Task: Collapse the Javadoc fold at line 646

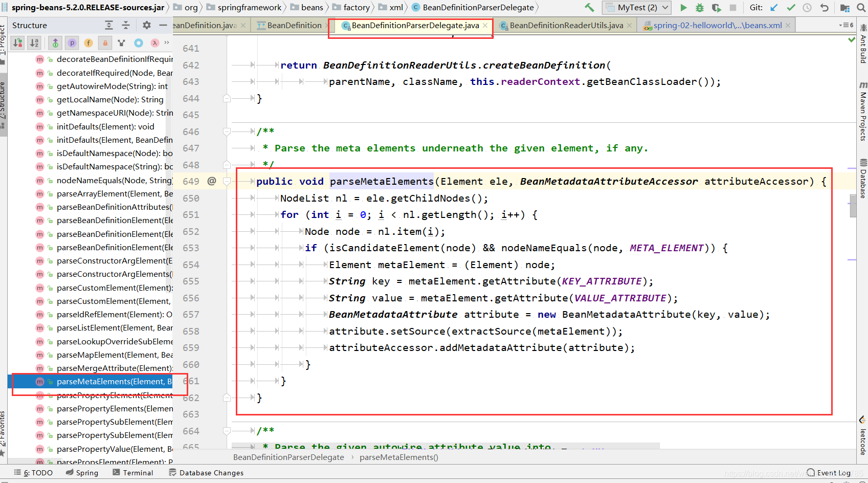Action: tap(227, 131)
